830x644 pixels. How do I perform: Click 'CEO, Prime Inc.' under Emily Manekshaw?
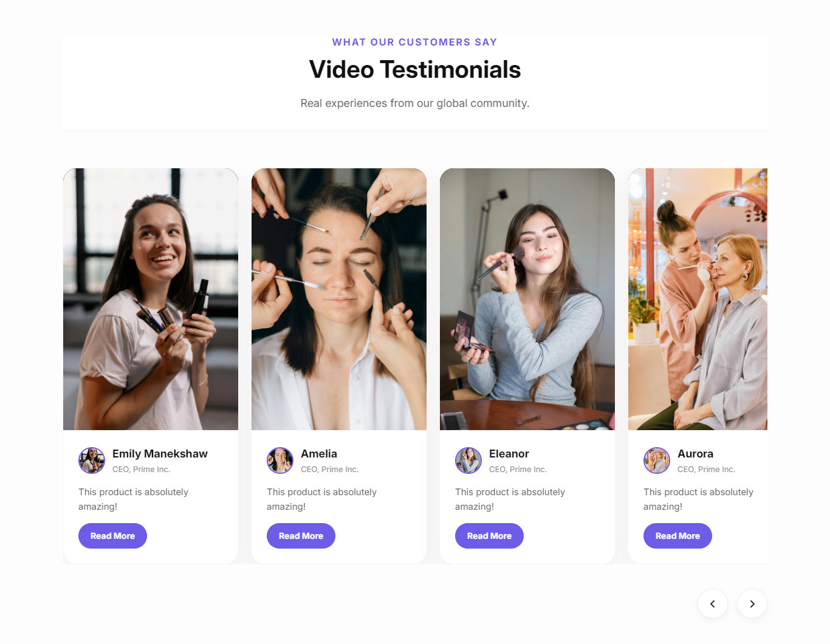[141, 469]
